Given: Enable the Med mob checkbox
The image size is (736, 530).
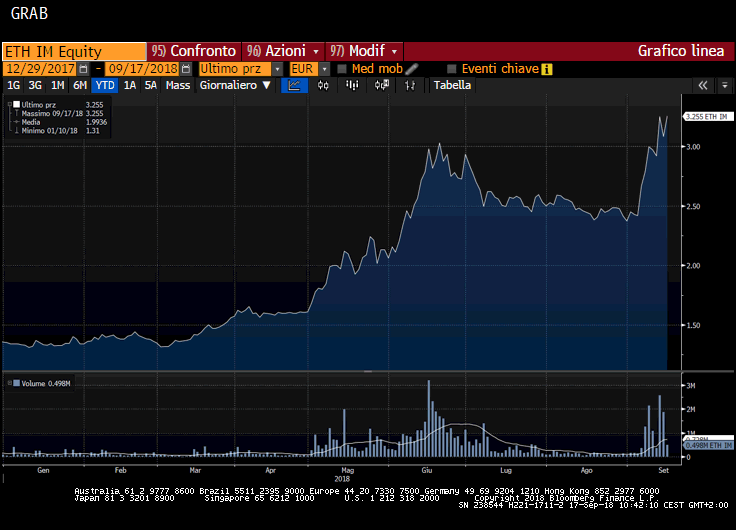Looking at the screenshot, I should pyautogui.click(x=342, y=69).
